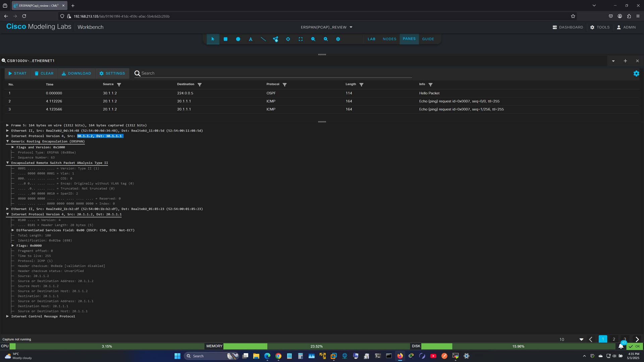Go to next page of packets

[637, 339]
